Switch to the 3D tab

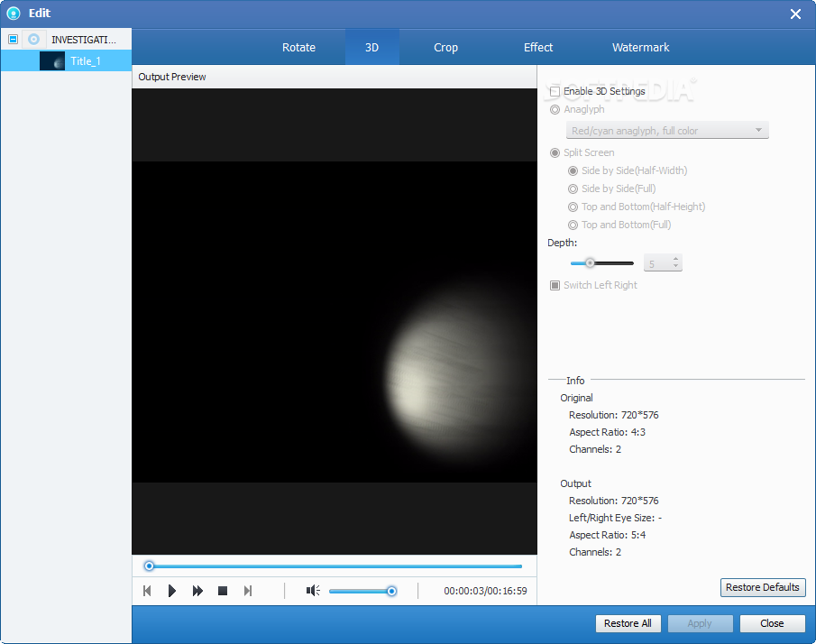click(x=371, y=48)
